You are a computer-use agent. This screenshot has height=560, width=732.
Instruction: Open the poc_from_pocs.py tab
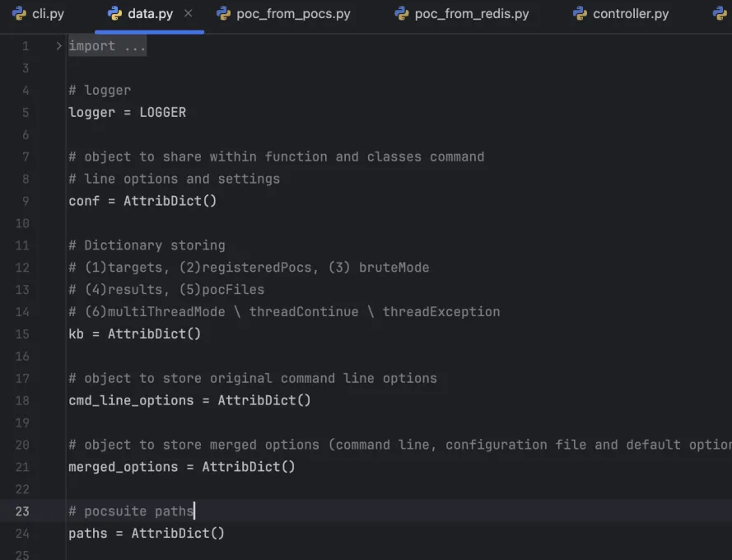292,14
